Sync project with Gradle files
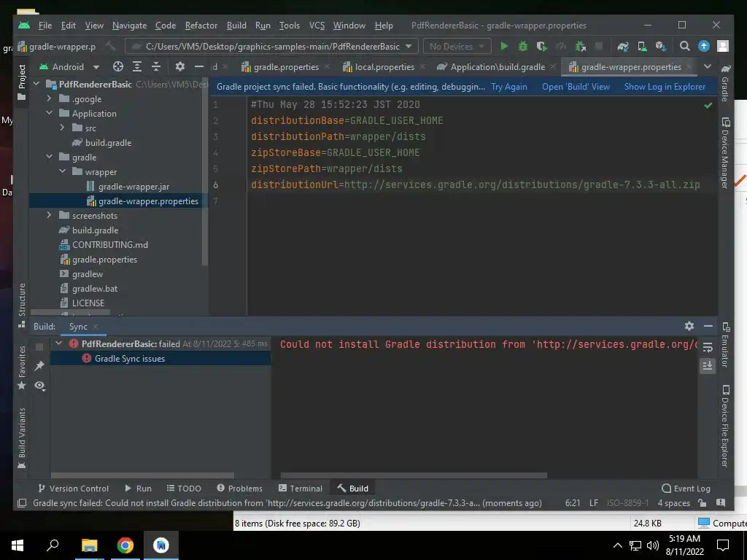The height and width of the screenshot is (560, 747). [x=623, y=46]
